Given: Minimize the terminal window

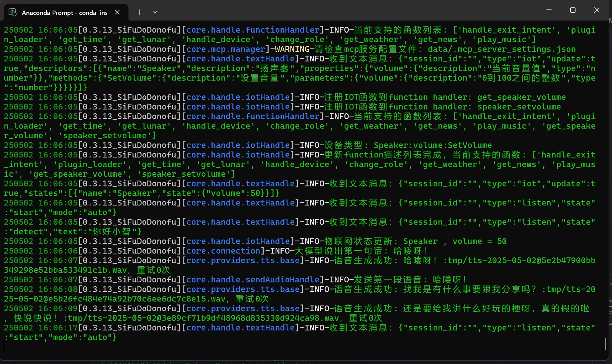Looking at the screenshot, I should (549, 10).
